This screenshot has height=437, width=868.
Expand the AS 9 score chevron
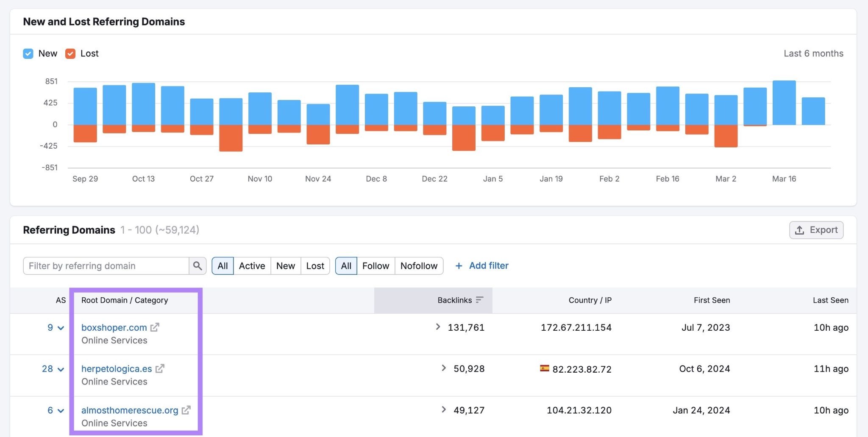(x=61, y=328)
